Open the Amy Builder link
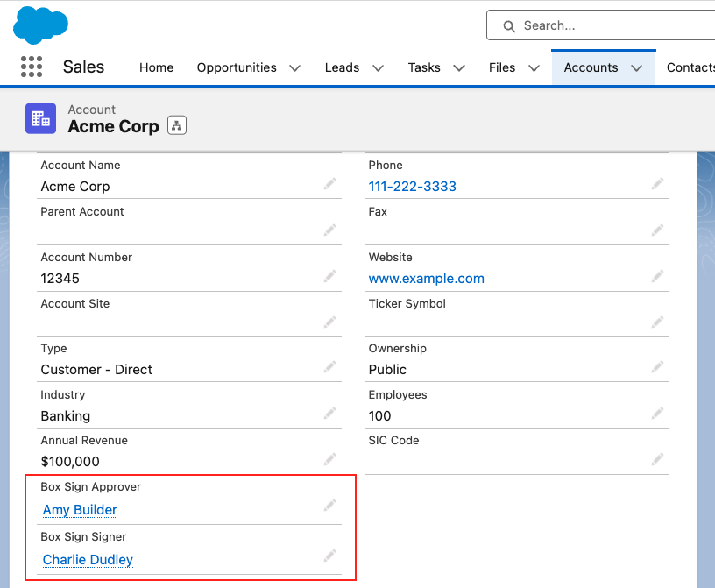This screenshot has width=715, height=588. click(80, 510)
